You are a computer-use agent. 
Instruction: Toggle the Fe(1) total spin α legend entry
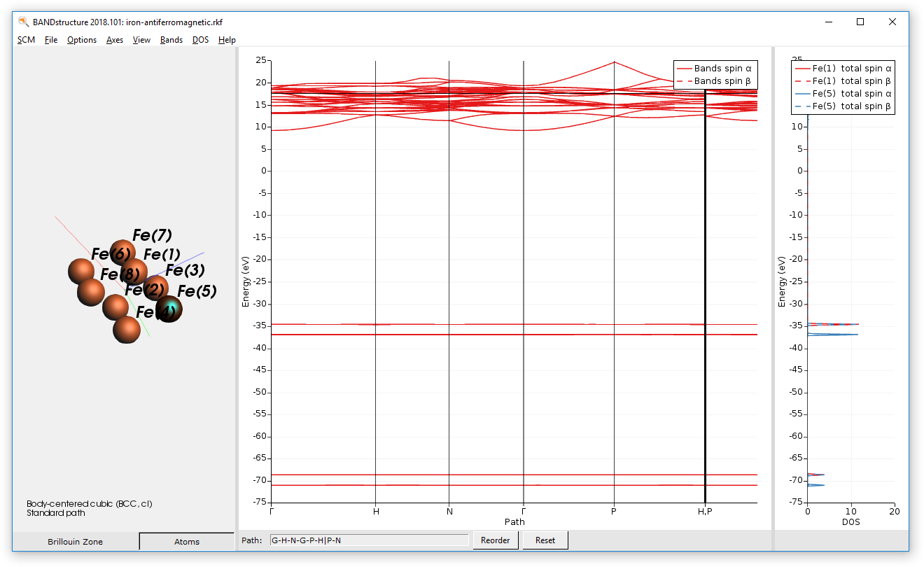point(842,68)
